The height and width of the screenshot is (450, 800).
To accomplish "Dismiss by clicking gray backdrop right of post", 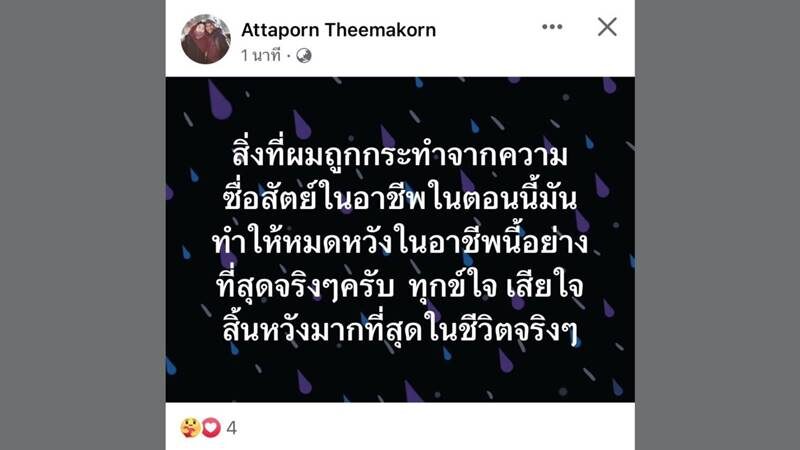I will tap(717, 225).
